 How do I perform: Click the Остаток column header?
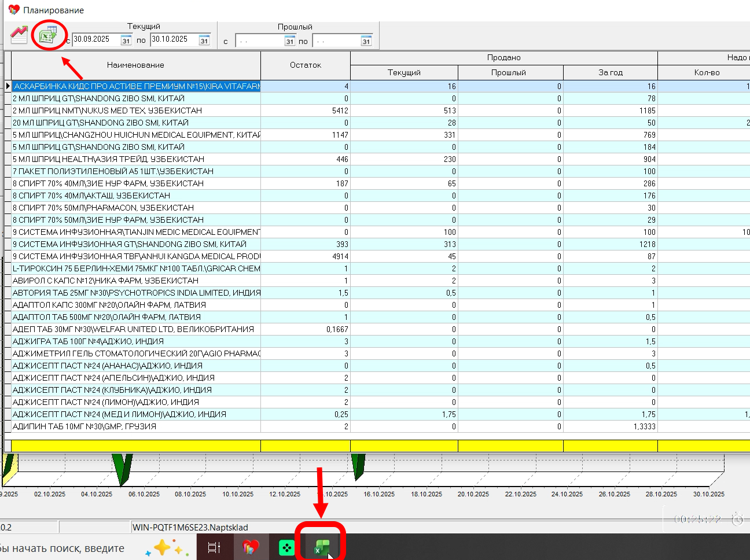click(x=305, y=65)
